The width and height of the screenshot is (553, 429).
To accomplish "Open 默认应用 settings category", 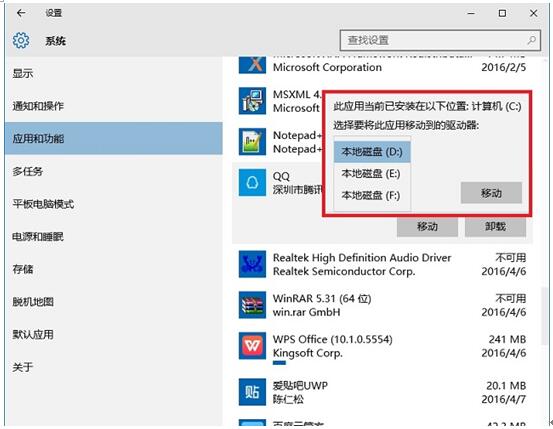I will coord(114,334).
